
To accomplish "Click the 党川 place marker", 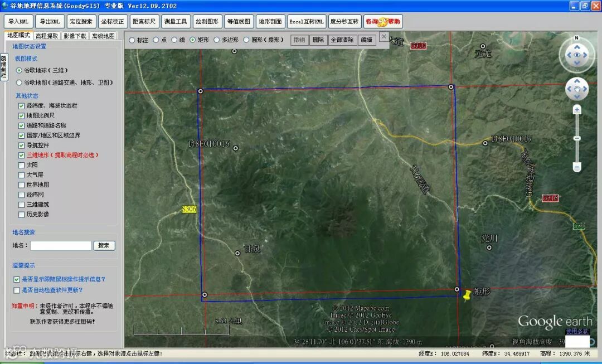I will click(489, 247).
